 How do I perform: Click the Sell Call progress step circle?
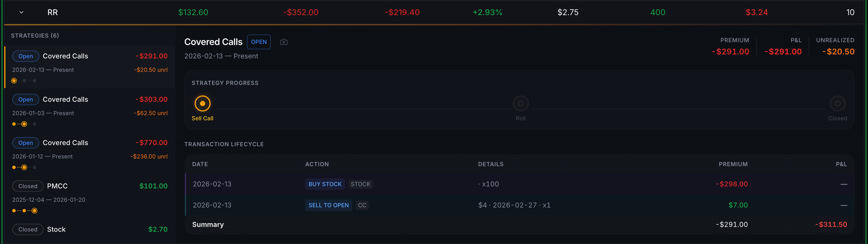(x=203, y=103)
